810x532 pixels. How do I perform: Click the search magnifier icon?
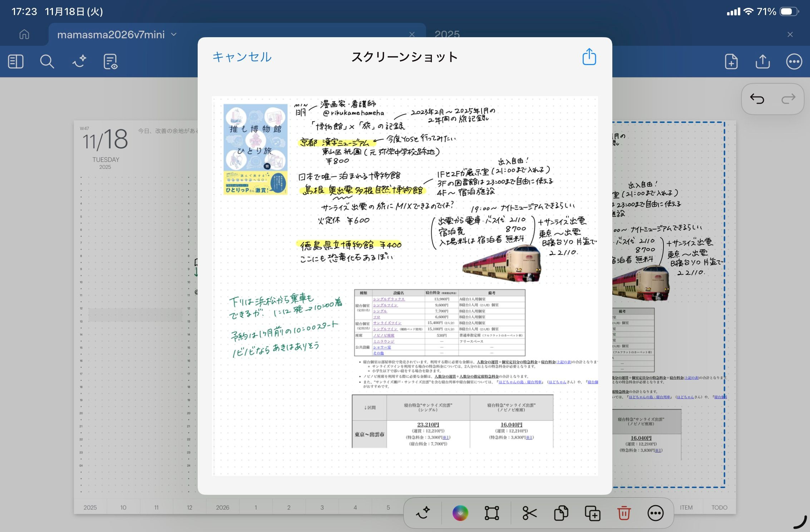pos(47,61)
